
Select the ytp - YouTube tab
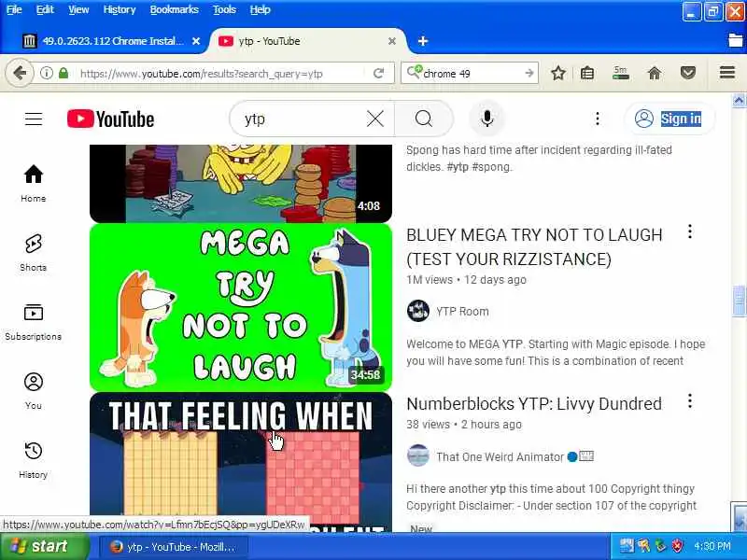click(305, 41)
